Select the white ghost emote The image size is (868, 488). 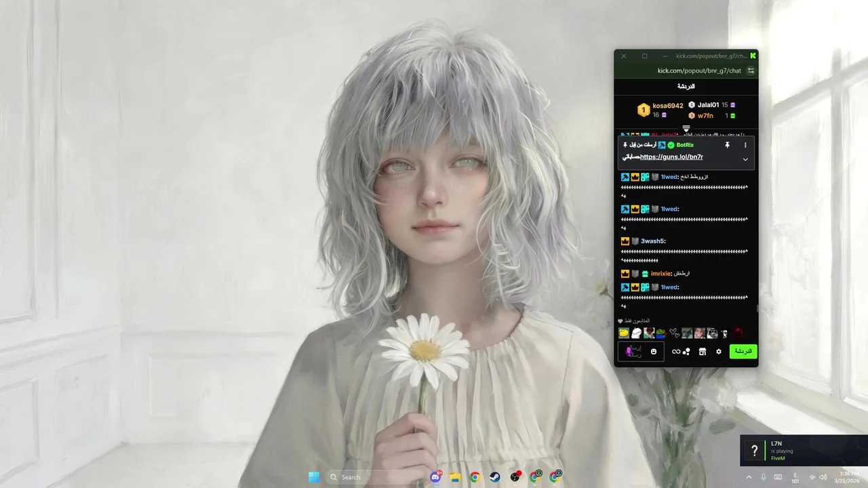(636, 333)
